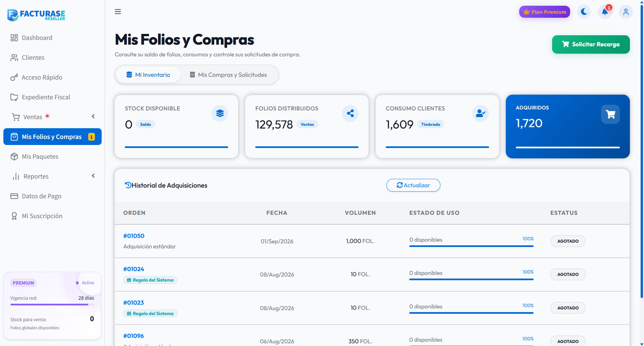Image resolution: width=644 pixels, height=346 pixels.
Task: Expand the Reportes submenu chevron
Action: coord(93,176)
